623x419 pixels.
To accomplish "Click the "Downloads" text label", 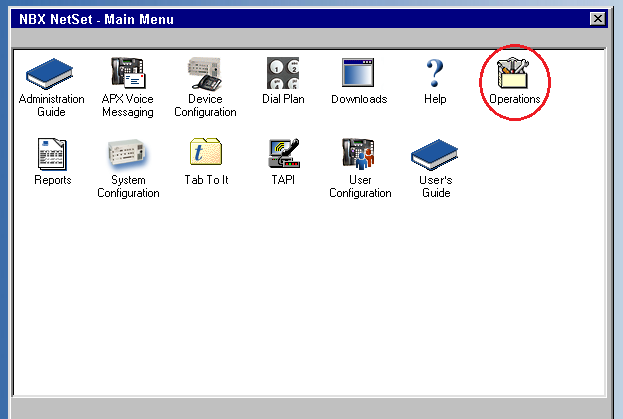I will coord(359,100).
